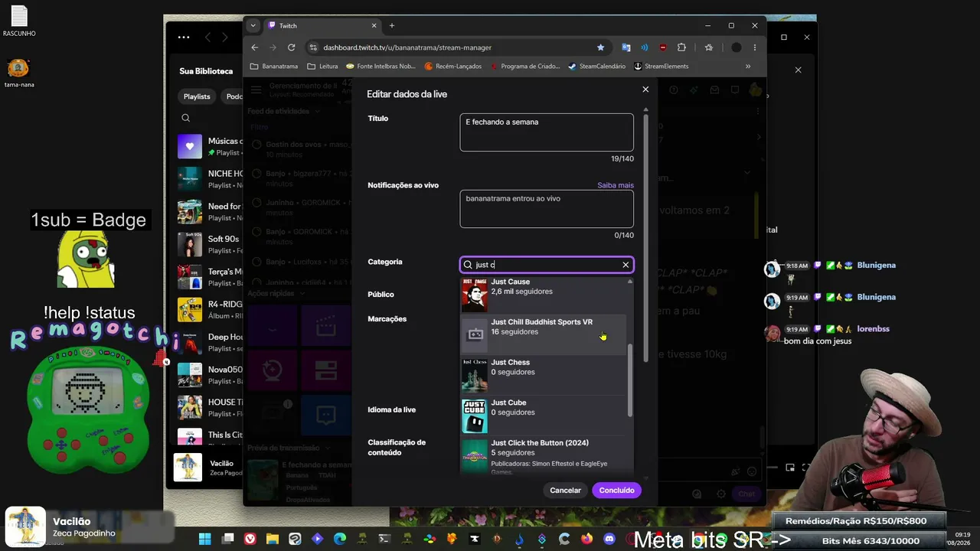This screenshot has width=980, height=551.
Task: Open the SteamCalendário bookmark
Action: [596, 67]
